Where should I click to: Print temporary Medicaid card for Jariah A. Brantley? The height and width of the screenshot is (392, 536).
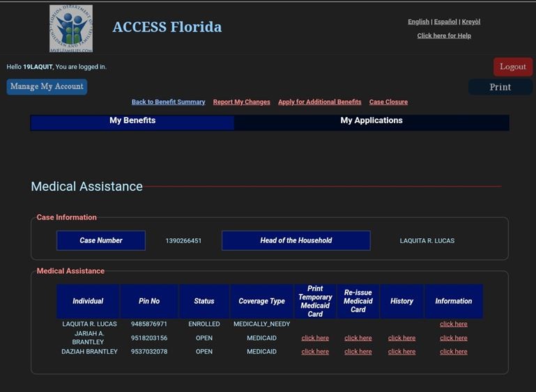click(315, 338)
